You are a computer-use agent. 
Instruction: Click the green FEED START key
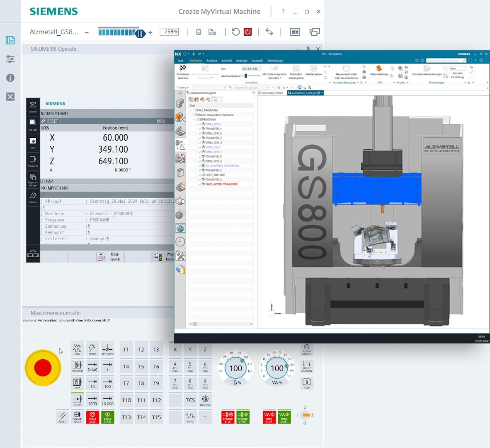coord(284,417)
